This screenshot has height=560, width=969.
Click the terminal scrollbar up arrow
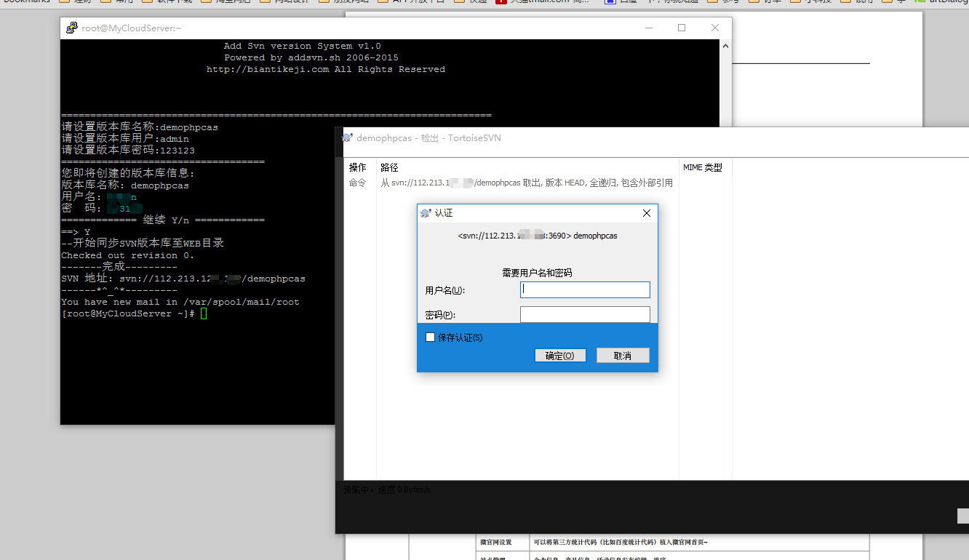click(x=725, y=46)
